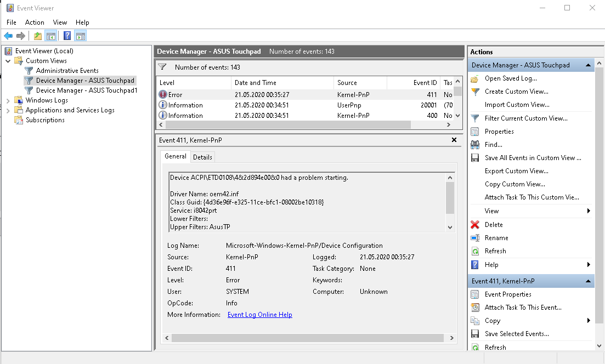605x364 pixels.
Task: Click the Save All Events floppy icon
Action: (x=475, y=158)
